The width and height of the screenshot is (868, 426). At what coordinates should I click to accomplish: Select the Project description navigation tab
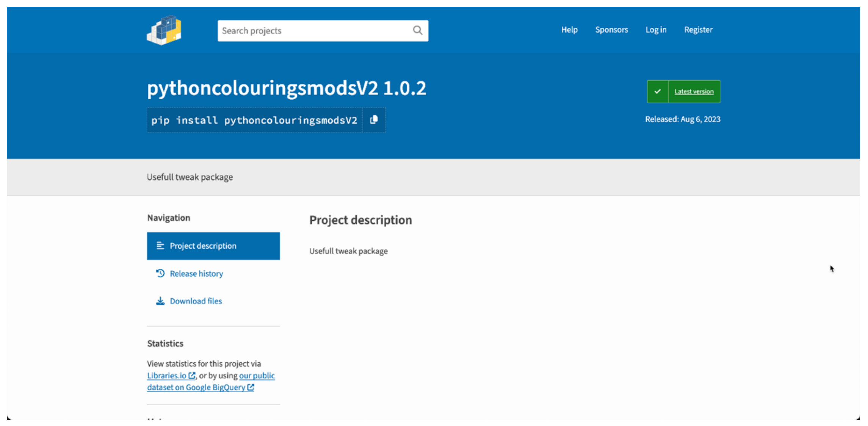[x=213, y=246]
